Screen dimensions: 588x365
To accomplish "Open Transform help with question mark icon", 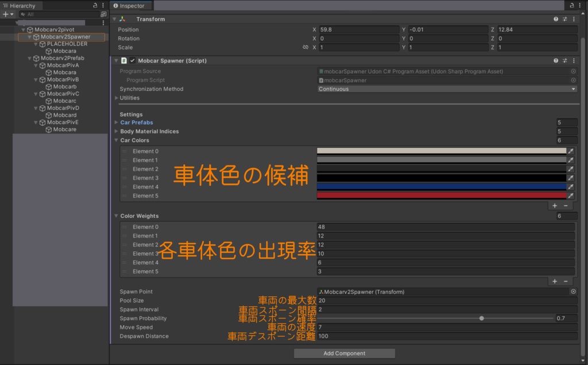I will pos(555,18).
